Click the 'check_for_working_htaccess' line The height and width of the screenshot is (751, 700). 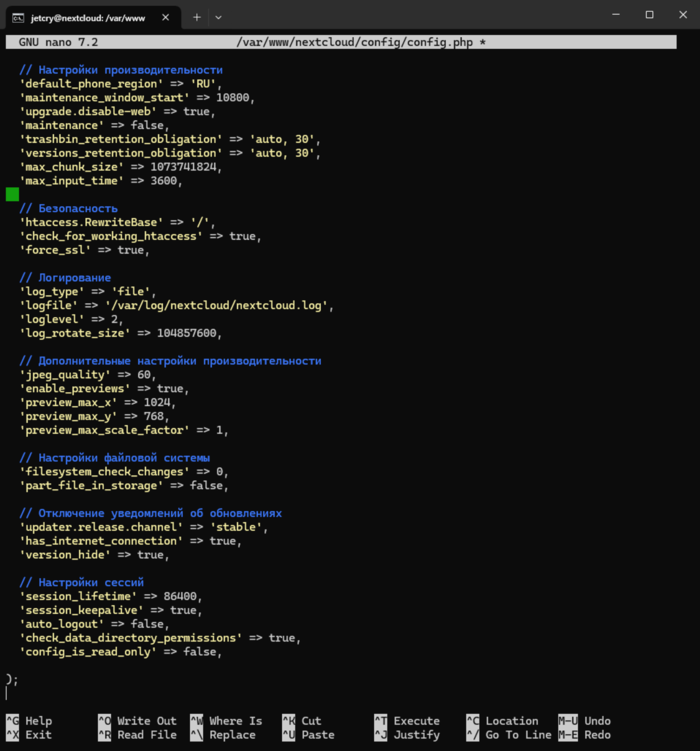click(141, 236)
